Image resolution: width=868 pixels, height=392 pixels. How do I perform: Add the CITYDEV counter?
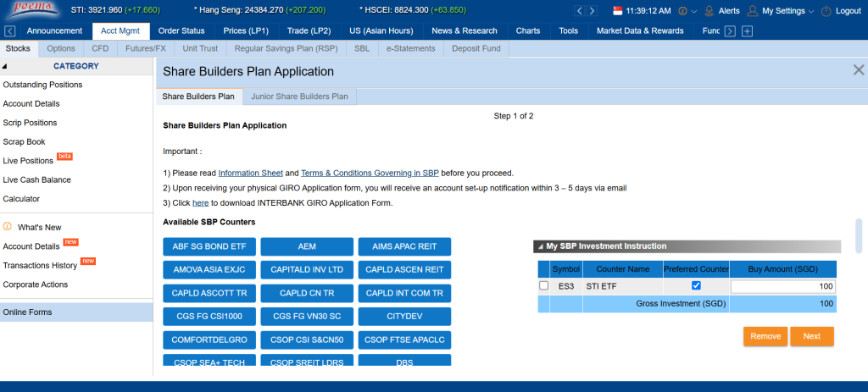tap(404, 317)
